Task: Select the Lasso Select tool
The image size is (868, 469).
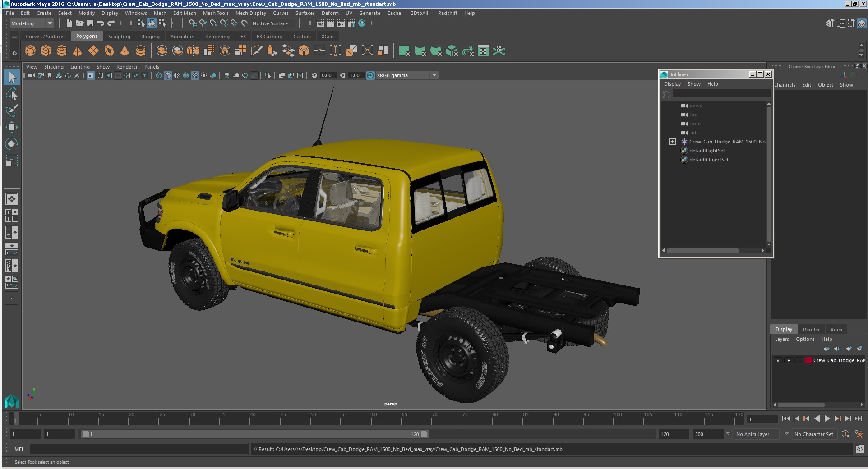Action: pos(12,94)
